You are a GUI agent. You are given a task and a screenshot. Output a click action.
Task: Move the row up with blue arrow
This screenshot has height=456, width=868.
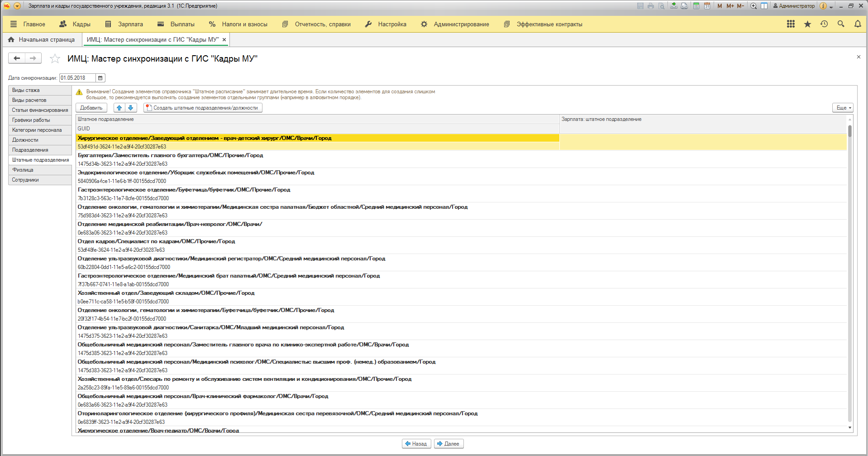119,108
